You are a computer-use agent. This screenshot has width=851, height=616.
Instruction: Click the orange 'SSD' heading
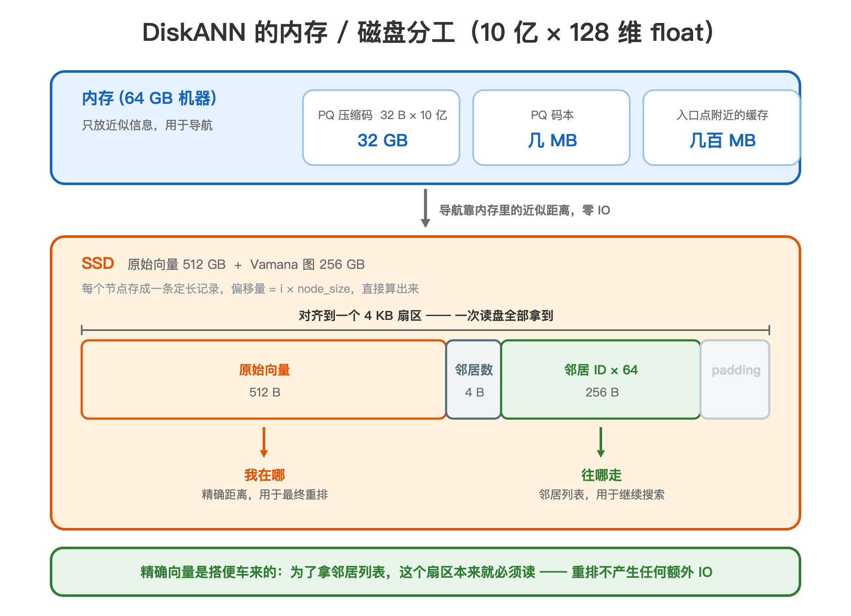[x=98, y=263]
